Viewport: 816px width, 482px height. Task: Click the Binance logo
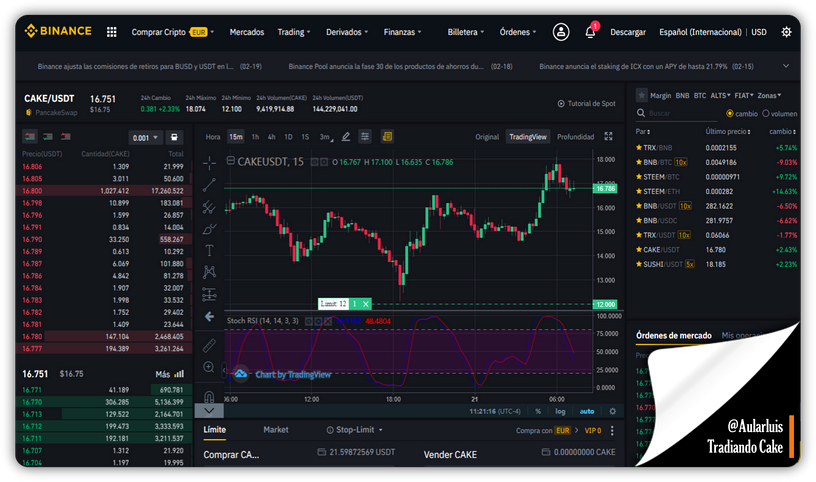click(x=58, y=31)
